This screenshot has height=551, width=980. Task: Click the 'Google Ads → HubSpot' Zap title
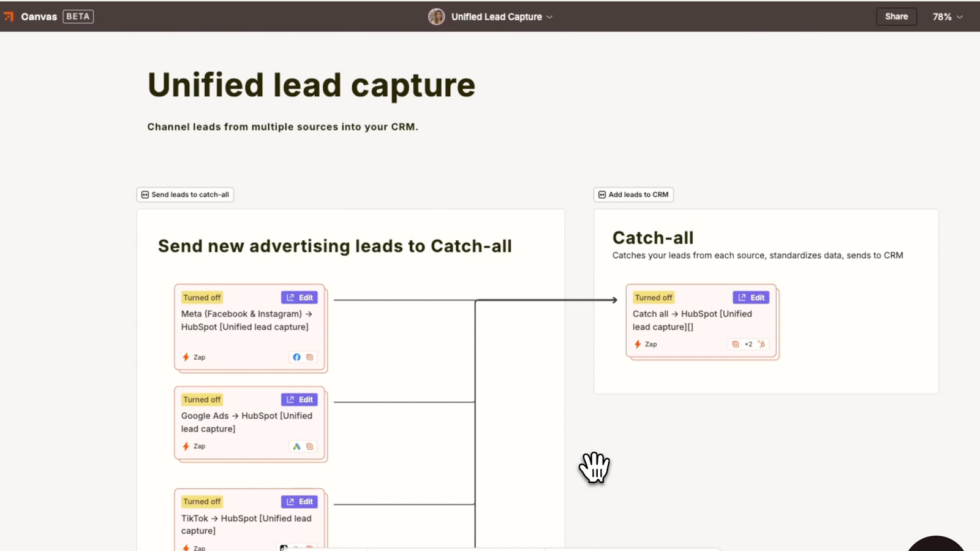point(246,422)
